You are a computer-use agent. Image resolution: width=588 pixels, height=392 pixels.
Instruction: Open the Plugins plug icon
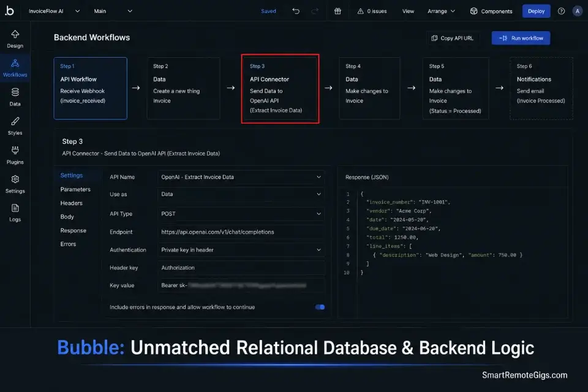coord(15,150)
